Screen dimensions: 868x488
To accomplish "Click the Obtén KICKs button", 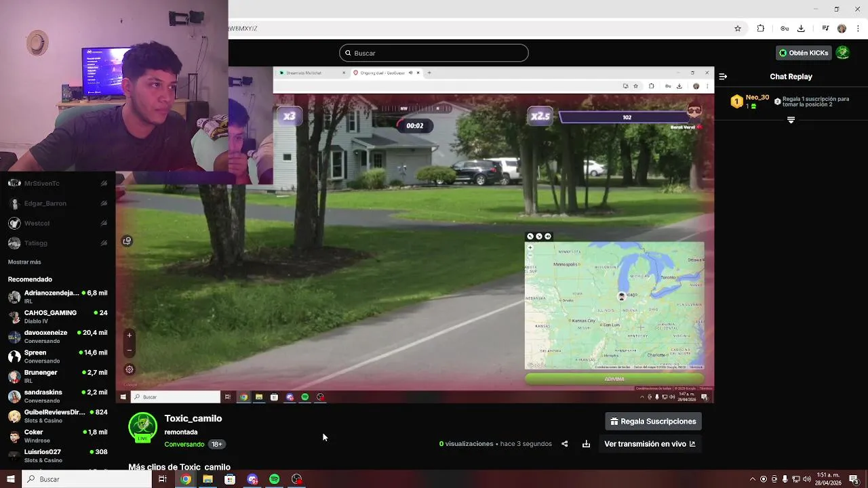I will [804, 53].
